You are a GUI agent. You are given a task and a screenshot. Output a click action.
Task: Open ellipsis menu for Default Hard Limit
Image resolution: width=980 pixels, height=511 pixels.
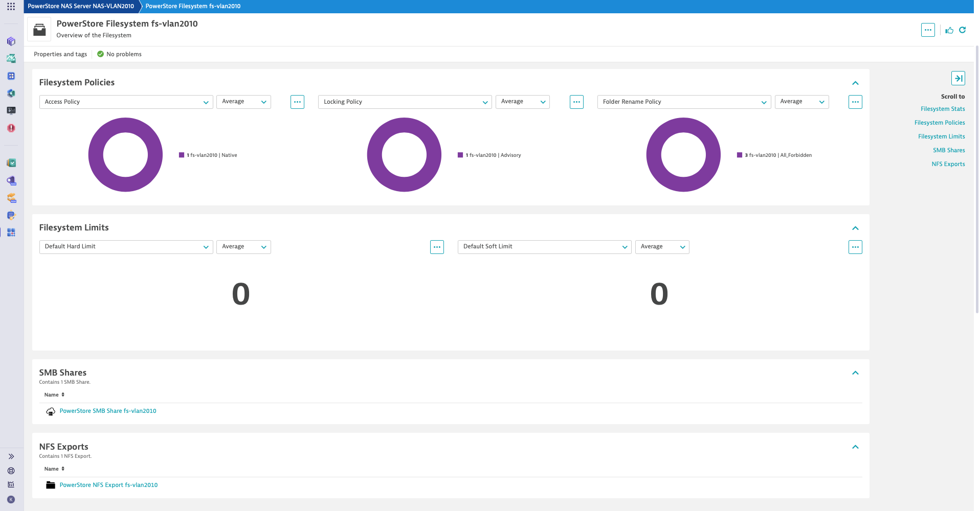tap(437, 247)
